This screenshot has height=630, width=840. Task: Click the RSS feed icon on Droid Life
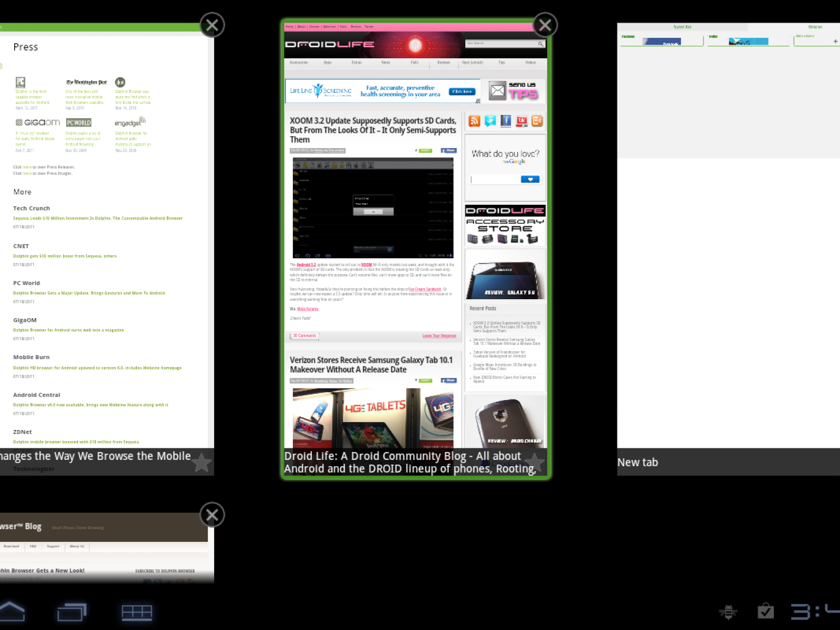(474, 121)
